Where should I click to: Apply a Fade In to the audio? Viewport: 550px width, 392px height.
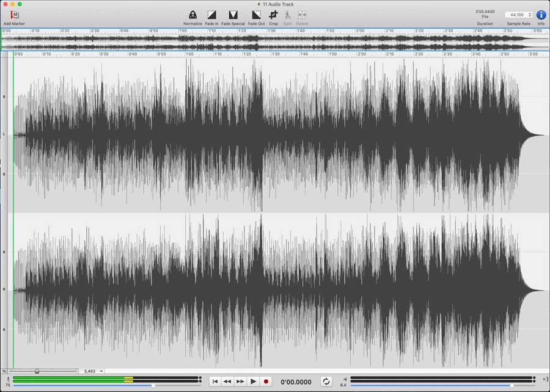[212, 15]
